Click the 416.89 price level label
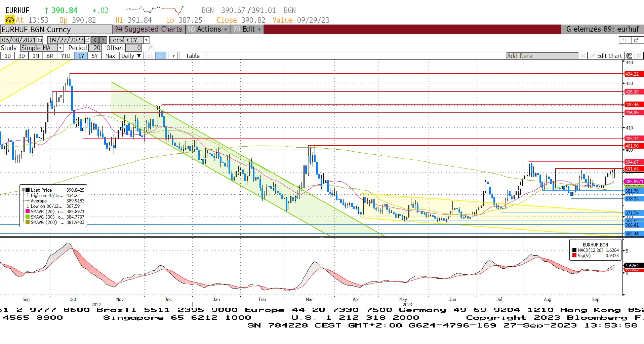This screenshot has width=644, height=344. click(634, 113)
